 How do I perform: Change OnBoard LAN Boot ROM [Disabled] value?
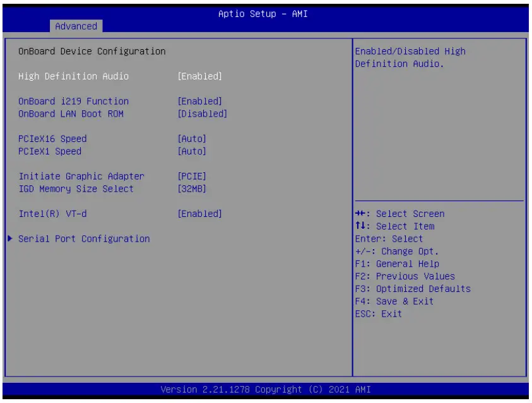point(203,114)
